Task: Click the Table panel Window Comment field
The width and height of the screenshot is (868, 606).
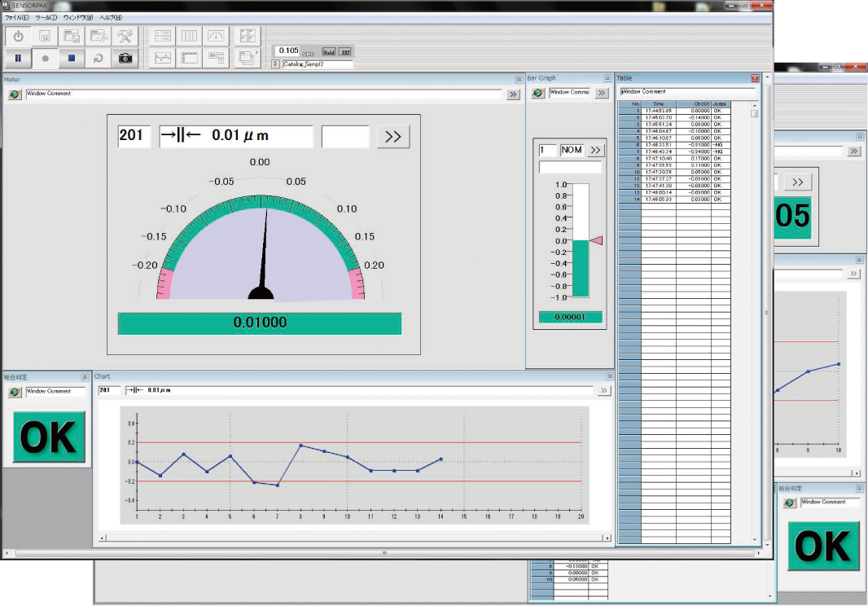Action: point(687,91)
